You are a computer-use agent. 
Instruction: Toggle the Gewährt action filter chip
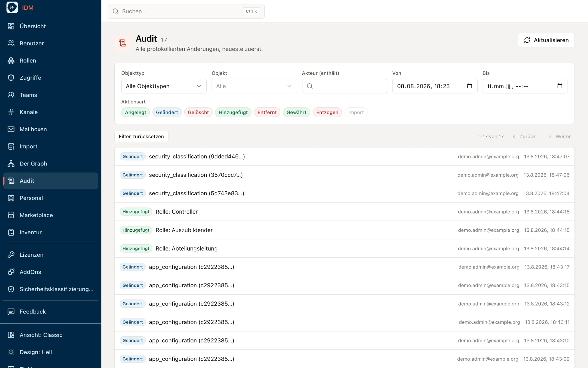tap(296, 112)
